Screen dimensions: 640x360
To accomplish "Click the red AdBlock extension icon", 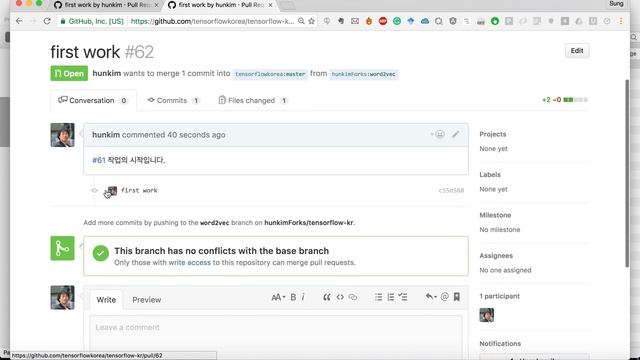I will click(x=383, y=21).
